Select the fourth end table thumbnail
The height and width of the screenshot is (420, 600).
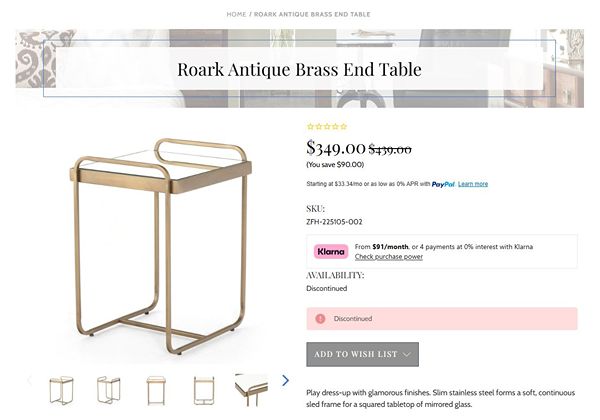click(x=204, y=389)
